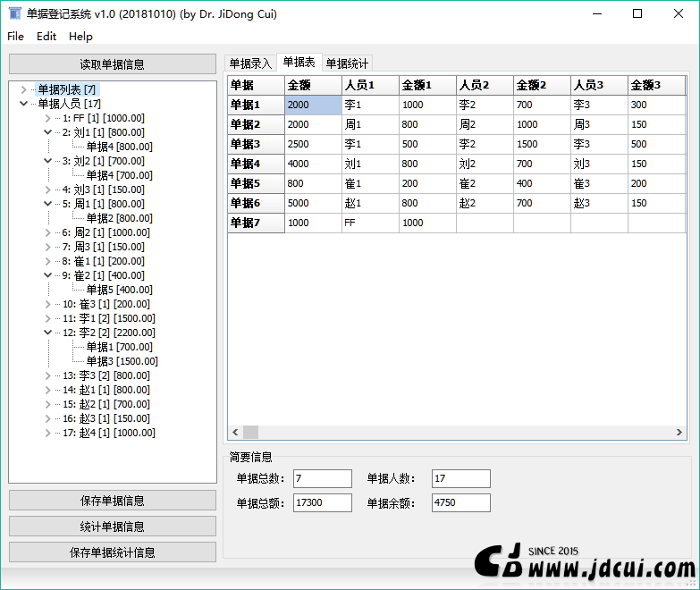Select tree item 单据5 [400.00]
The width and height of the screenshot is (700, 590).
tap(119, 290)
